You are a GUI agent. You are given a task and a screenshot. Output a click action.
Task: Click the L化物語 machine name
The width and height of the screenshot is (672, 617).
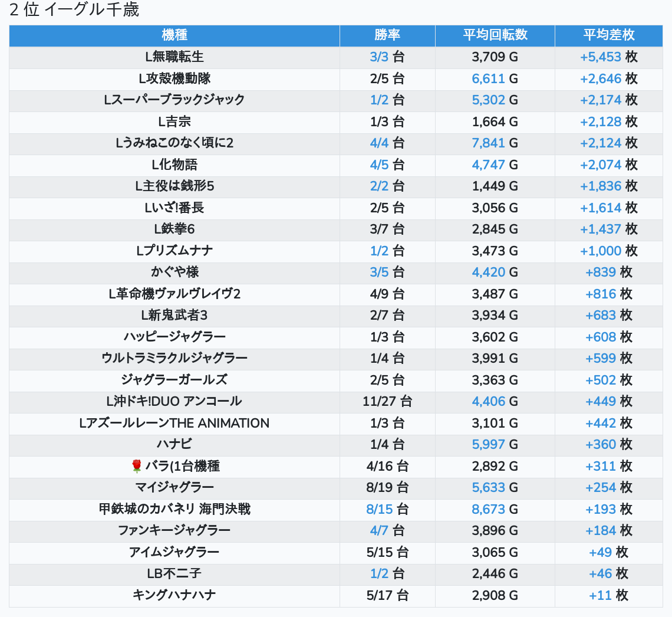[174, 165]
